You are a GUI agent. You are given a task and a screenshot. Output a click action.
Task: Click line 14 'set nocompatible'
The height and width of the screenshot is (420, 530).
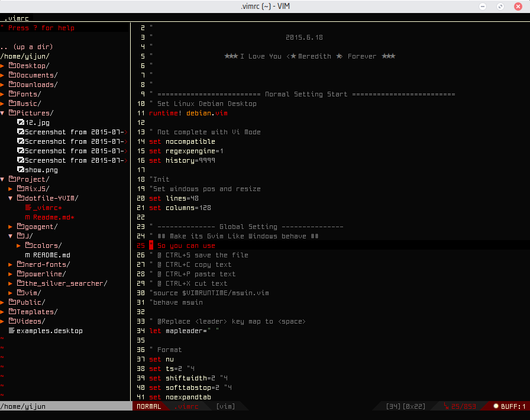pos(182,141)
